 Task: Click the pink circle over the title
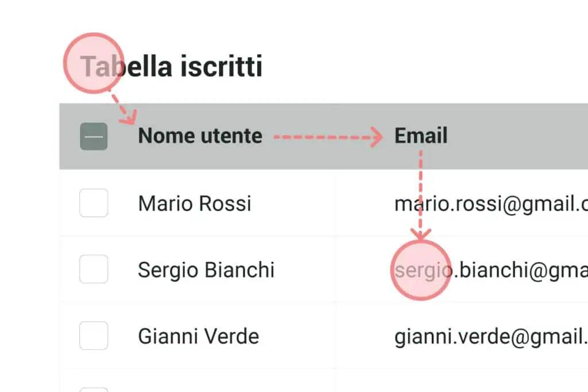(92, 63)
